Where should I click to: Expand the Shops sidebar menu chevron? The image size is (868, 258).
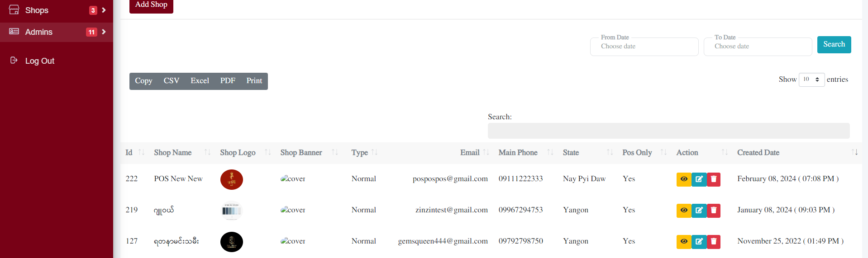[x=104, y=10]
